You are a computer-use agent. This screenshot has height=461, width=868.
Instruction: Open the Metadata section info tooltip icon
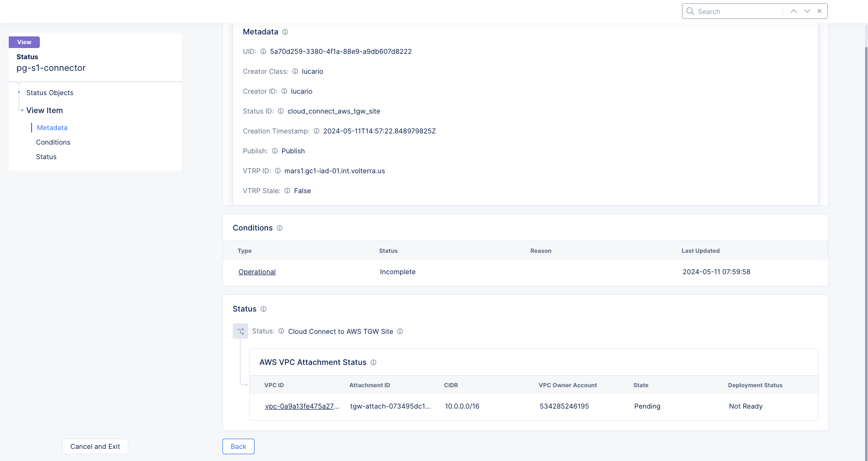[285, 32]
